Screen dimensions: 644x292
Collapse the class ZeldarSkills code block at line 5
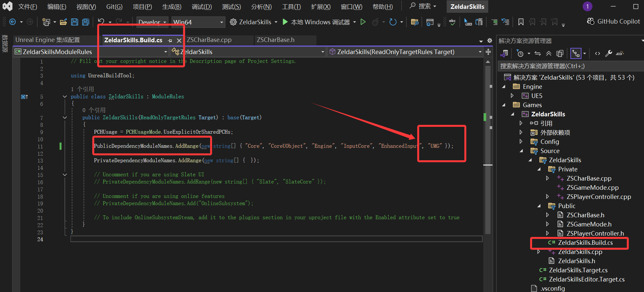(x=65, y=97)
